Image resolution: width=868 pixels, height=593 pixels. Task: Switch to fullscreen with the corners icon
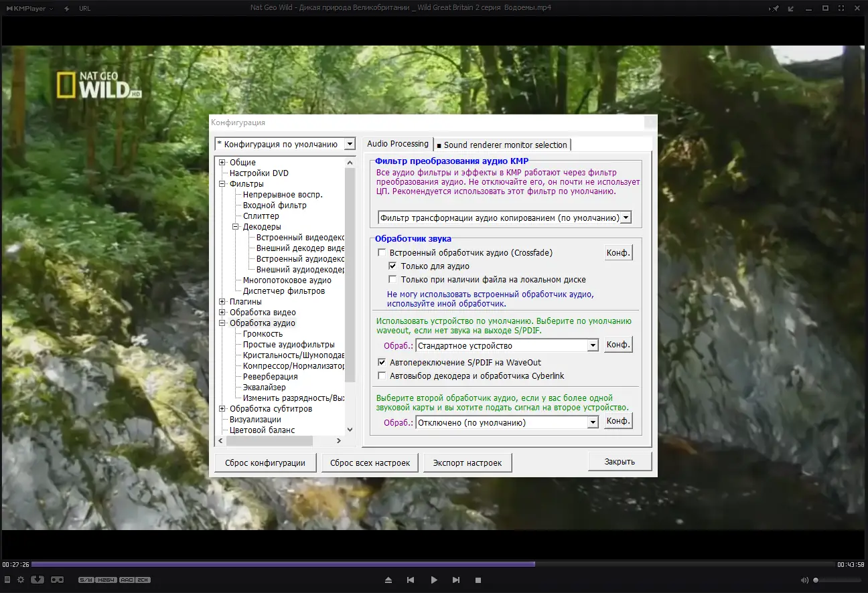pyautogui.click(x=842, y=9)
